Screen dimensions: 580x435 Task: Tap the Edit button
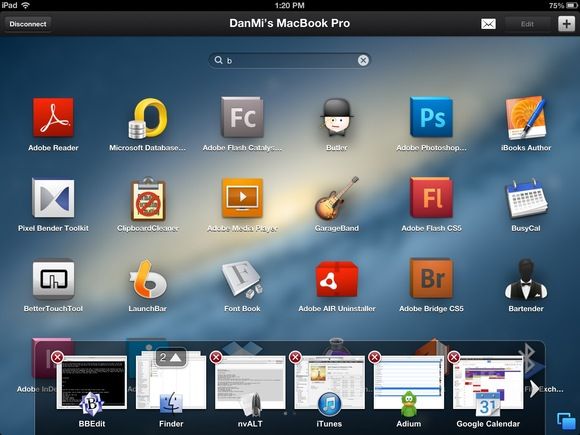coord(527,24)
